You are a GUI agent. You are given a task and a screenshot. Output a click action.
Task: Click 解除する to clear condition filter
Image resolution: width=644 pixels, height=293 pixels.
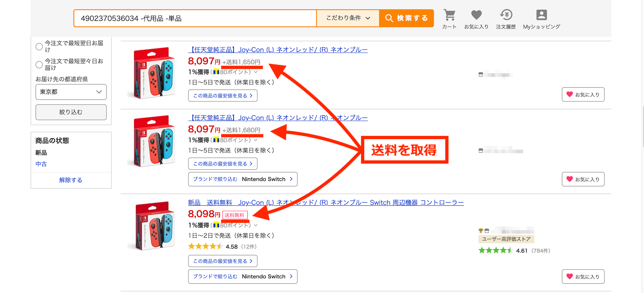tap(71, 180)
